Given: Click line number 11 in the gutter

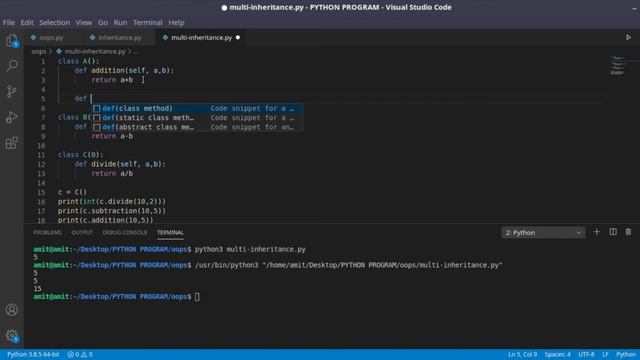Looking at the screenshot, I should 41,155.
